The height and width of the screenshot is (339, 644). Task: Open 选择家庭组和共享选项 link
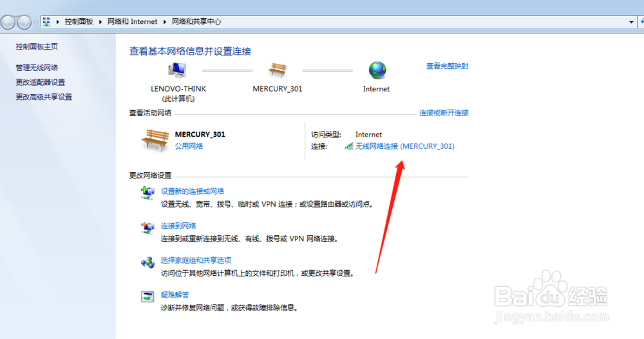tap(196, 260)
